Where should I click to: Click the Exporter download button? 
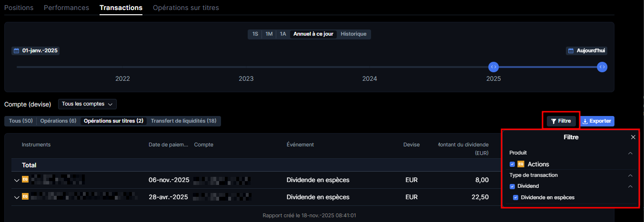[597, 121]
